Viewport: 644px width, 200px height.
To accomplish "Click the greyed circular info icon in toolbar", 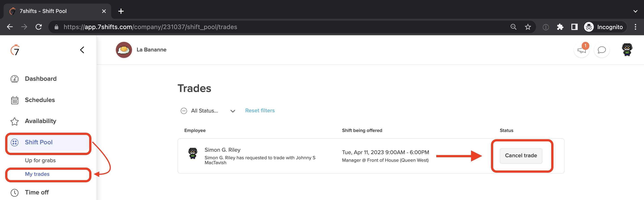I will [545, 27].
